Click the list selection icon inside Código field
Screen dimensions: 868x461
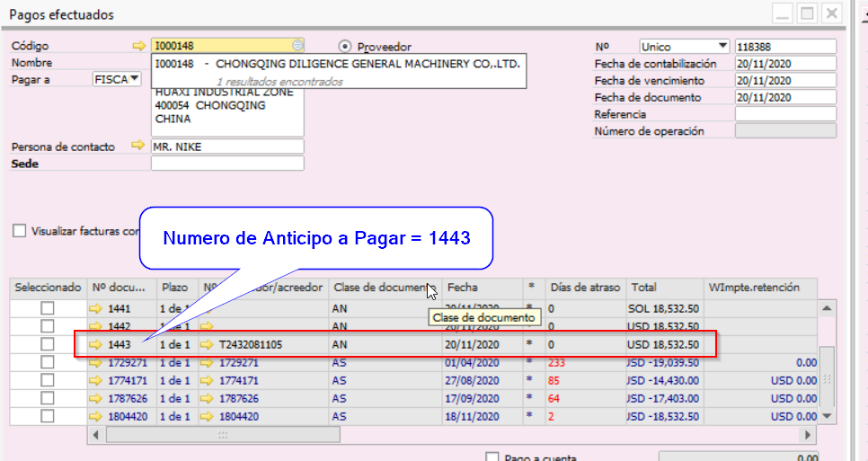[297, 46]
